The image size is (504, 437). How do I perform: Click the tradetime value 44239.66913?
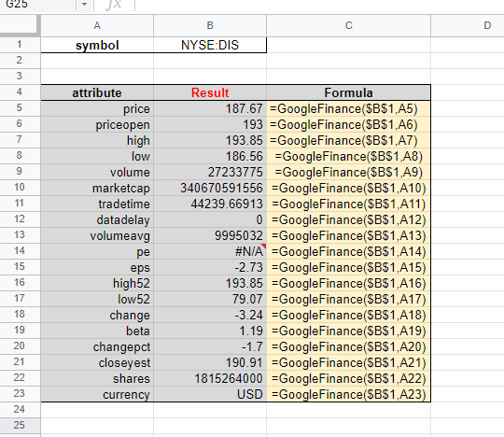click(210, 204)
